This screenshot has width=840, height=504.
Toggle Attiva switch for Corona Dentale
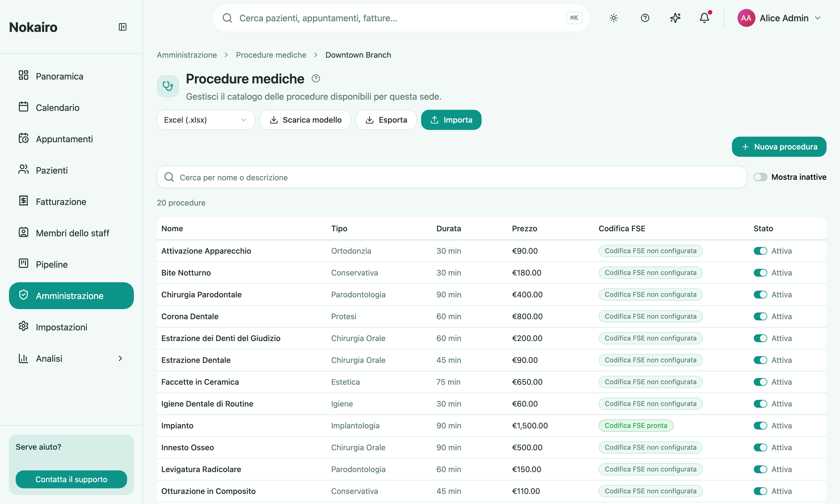760,316
